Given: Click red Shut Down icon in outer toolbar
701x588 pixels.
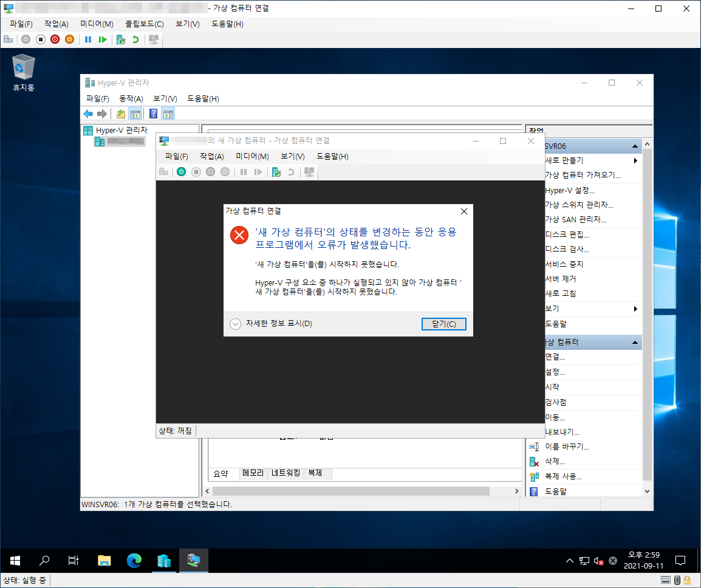Looking at the screenshot, I should 55,39.
